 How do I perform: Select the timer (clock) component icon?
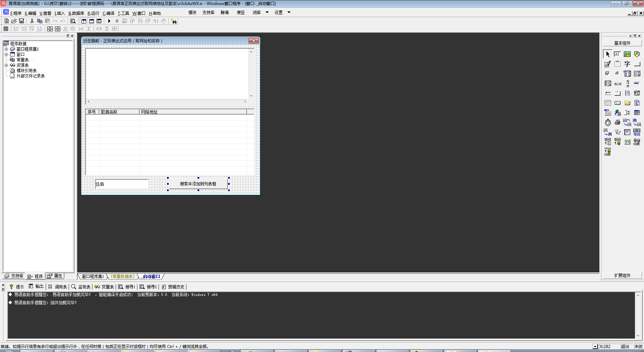(x=608, y=123)
